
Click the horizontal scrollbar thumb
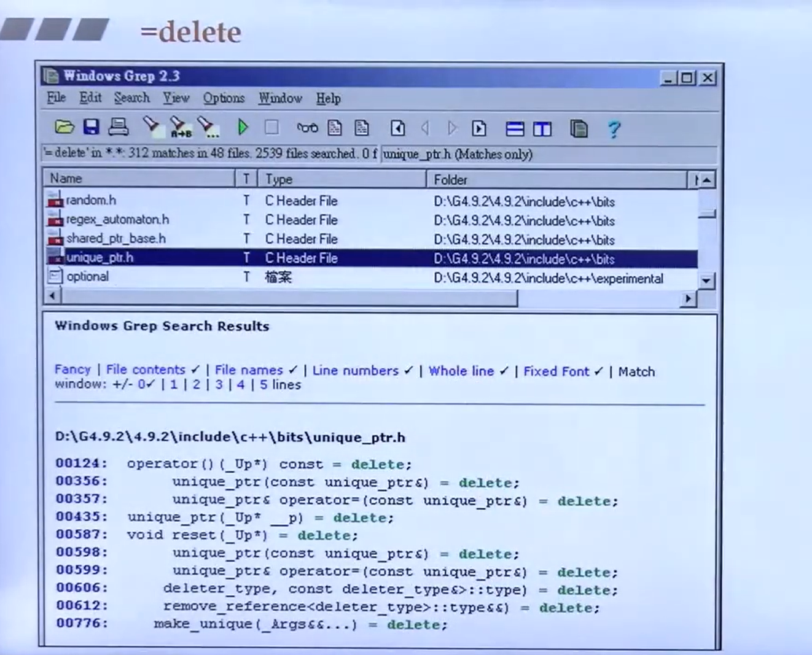[x=289, y=298]
